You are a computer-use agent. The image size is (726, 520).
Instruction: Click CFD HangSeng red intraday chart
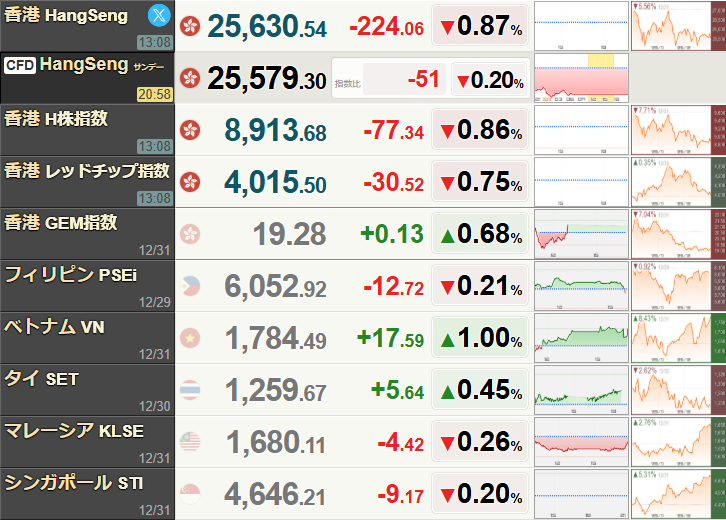582,78
